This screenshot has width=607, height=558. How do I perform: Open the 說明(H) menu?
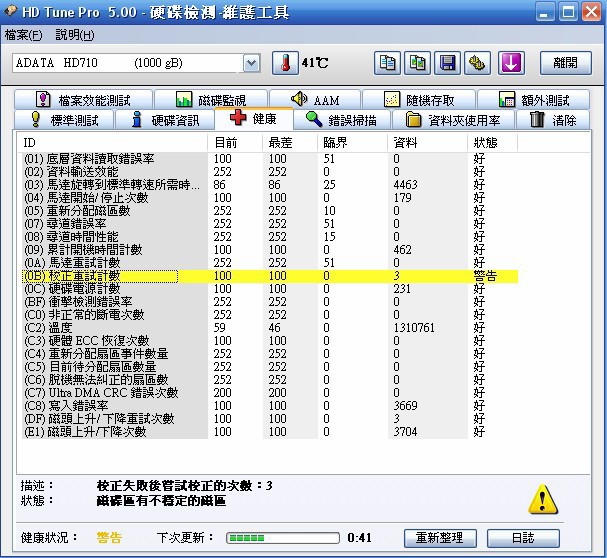[x=75, y=35]
